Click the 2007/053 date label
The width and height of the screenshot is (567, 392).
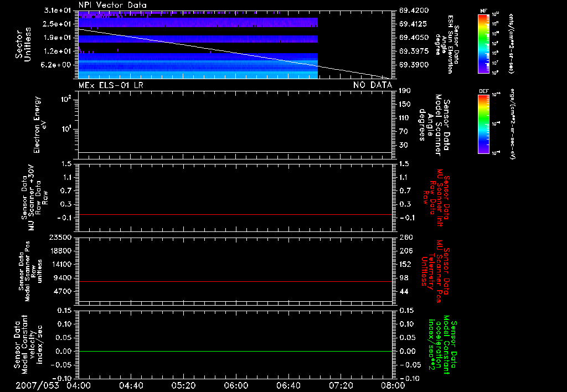click(37, 385)
